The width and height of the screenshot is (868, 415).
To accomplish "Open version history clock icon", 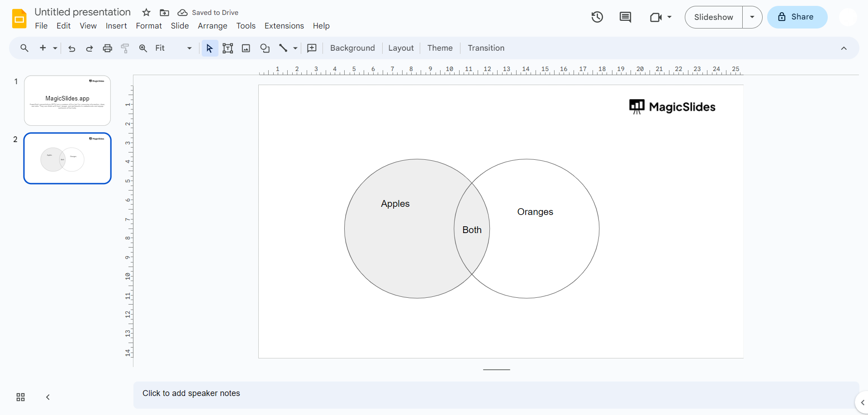I will pos(597,17).
